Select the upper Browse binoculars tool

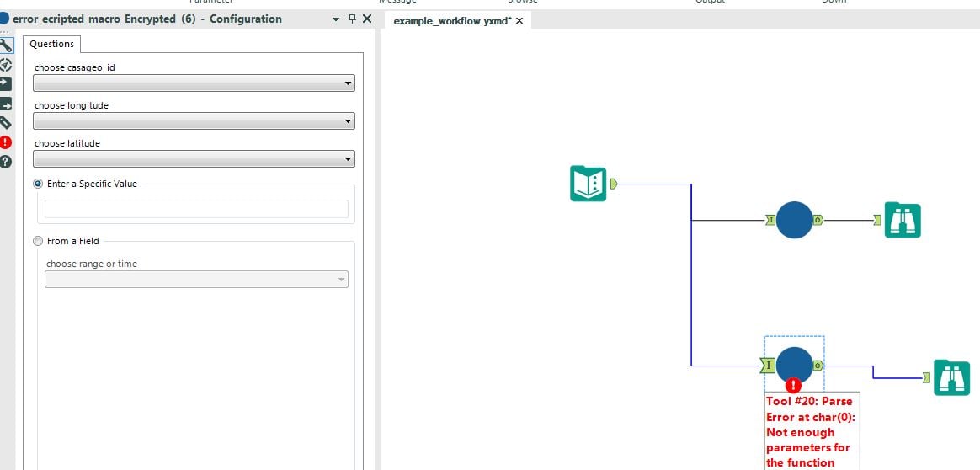click(x=903, y=220)
